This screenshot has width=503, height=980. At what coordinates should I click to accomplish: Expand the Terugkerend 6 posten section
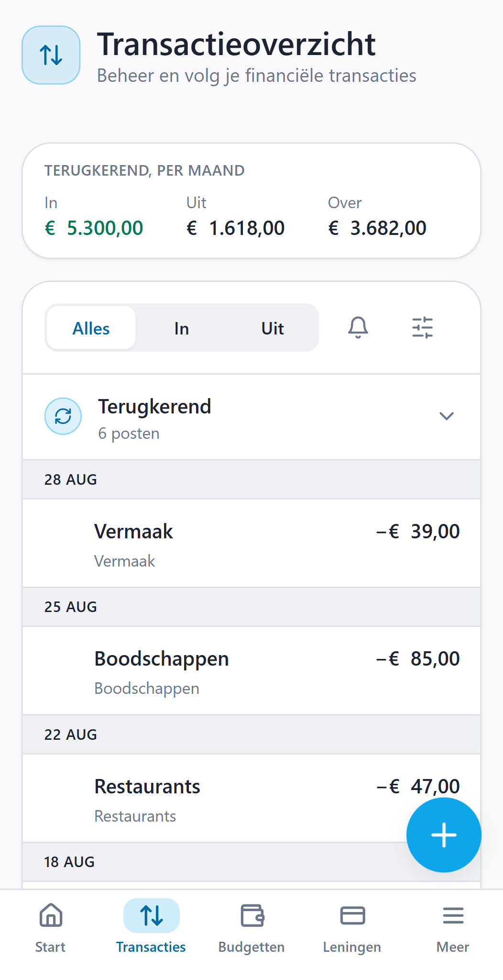pyautogui.click(x=251, y=417)
